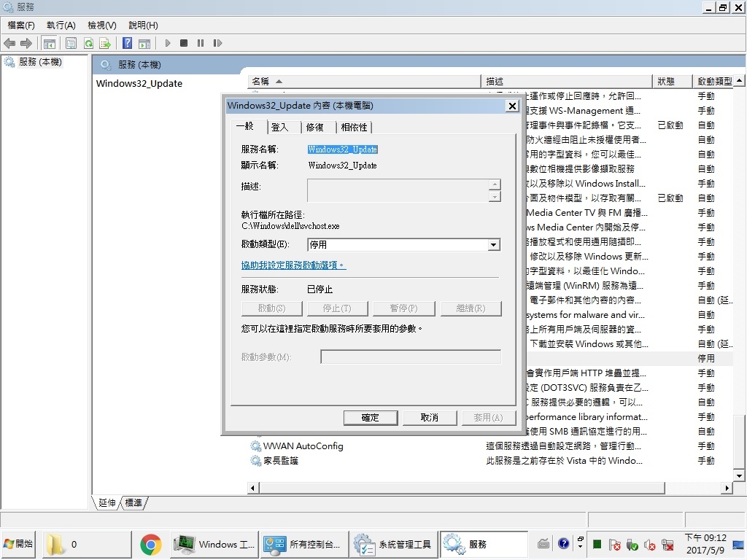
Task: Switch to the 延伸 view tab
Action: coord(107,503)
